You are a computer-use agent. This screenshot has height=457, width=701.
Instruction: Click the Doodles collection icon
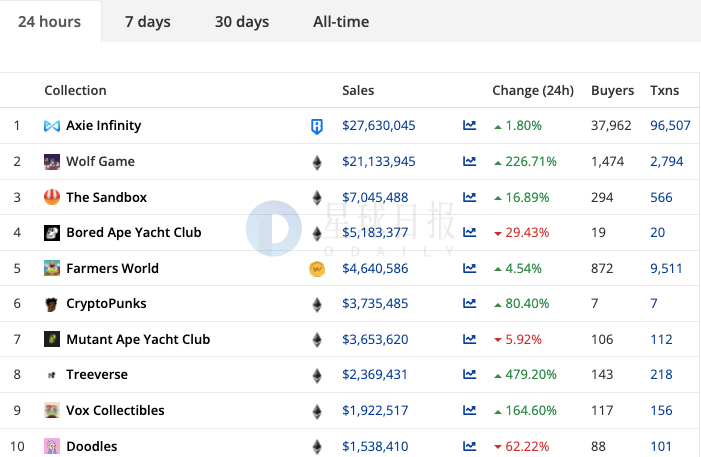pyautogui.click(x=52, y=446)
